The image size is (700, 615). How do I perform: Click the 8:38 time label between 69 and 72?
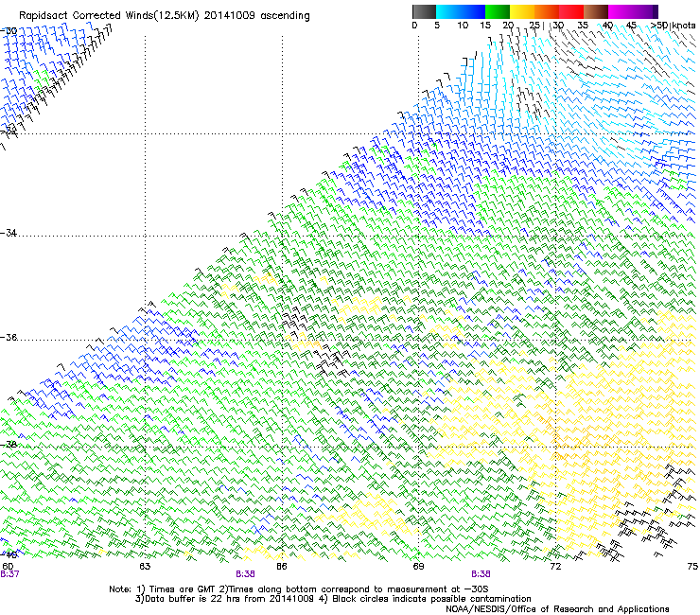(481, 574)
